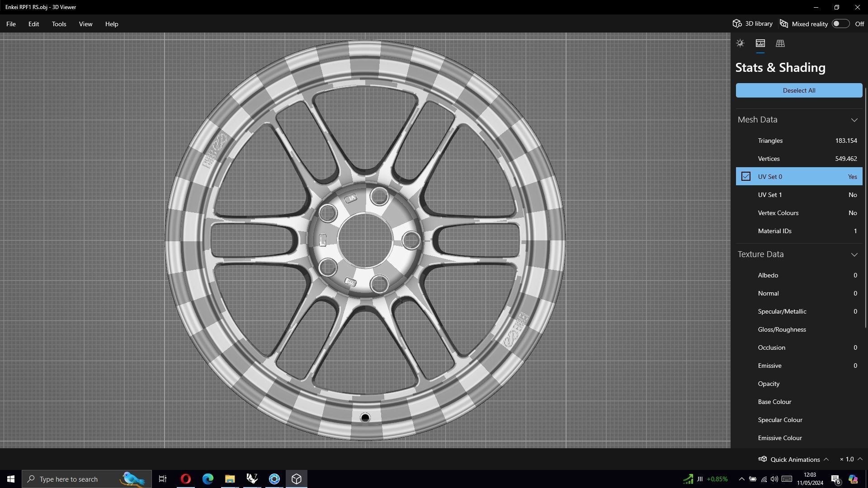Open the blue circular app on taskbar
868x488 pixels.
274,479
